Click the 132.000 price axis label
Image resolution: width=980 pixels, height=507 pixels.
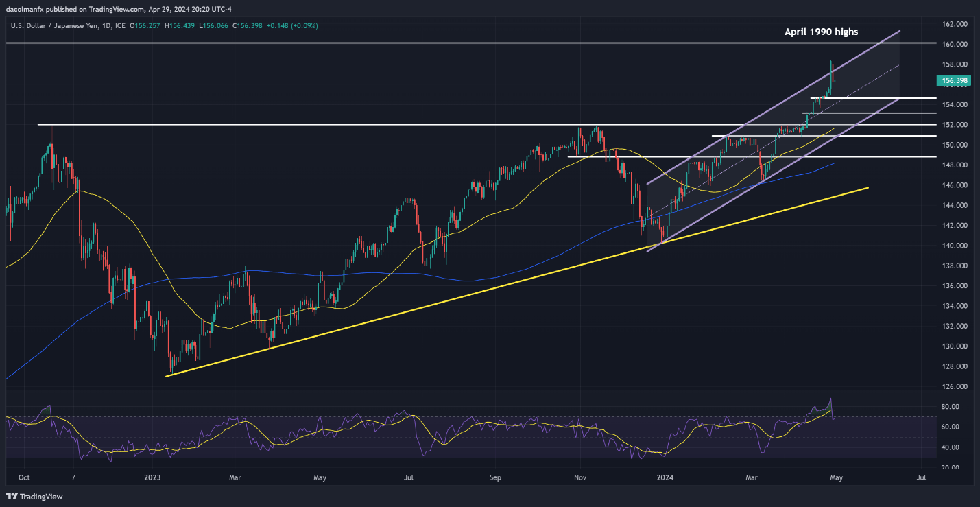(955, 326)
